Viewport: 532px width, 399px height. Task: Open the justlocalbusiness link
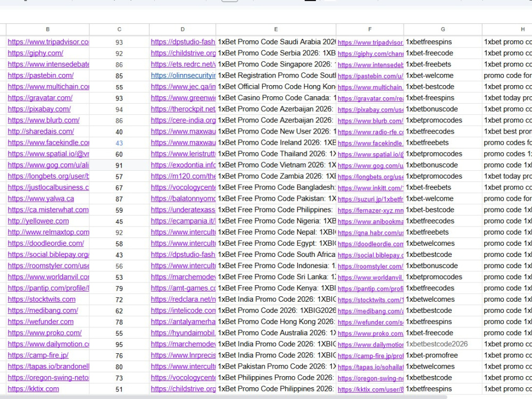pyautogui.click(x=48, y=188)
